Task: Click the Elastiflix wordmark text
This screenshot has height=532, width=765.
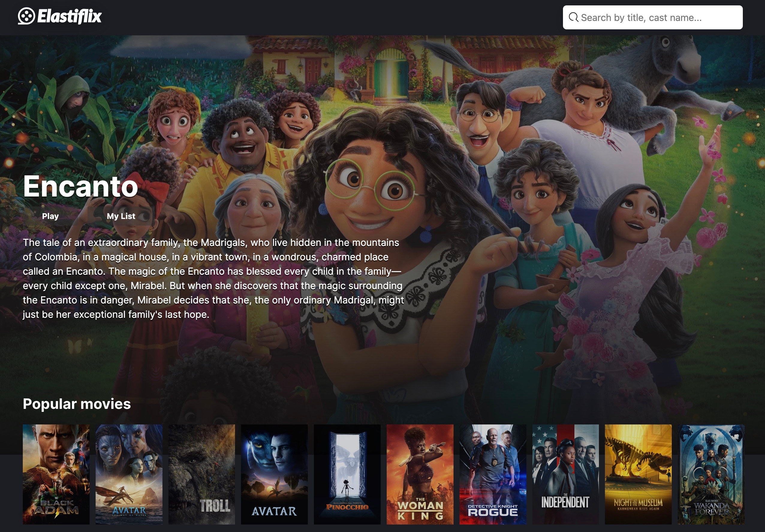Action: pyautogui.click(x=69, y=16)
